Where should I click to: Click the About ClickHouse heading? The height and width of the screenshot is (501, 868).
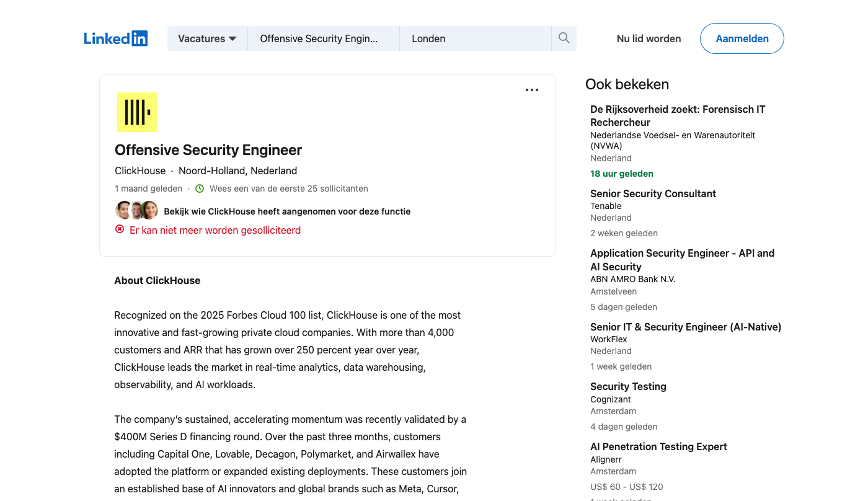click(157, 280)
